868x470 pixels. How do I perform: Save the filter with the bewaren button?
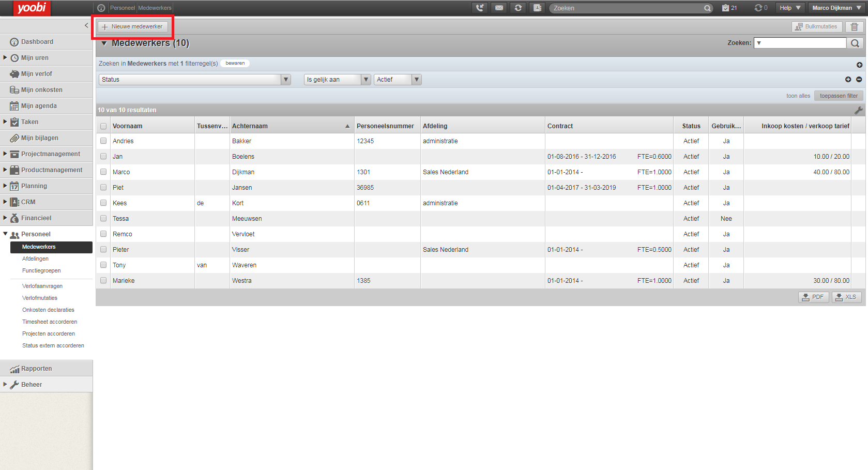(235, 63)
